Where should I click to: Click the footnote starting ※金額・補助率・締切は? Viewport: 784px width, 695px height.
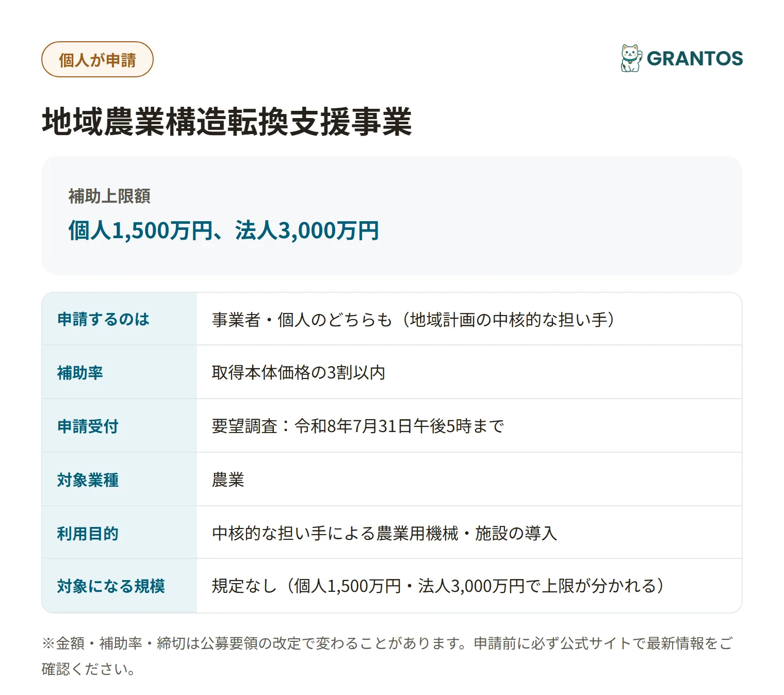(387, 656)
